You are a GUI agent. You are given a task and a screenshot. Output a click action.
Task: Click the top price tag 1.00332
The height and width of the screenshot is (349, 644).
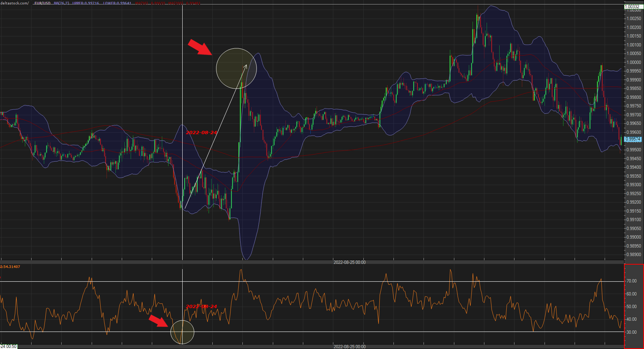632,6
